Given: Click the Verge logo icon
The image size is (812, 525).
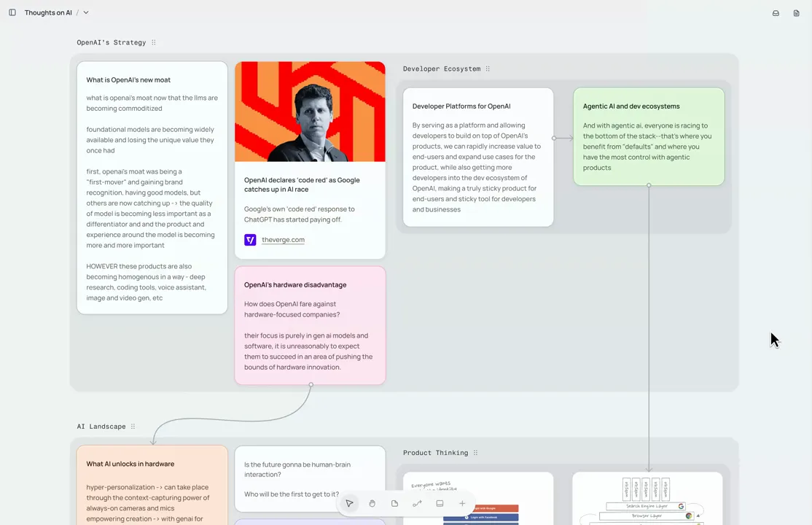Looking at the screenshot, I should click(250, 239).
